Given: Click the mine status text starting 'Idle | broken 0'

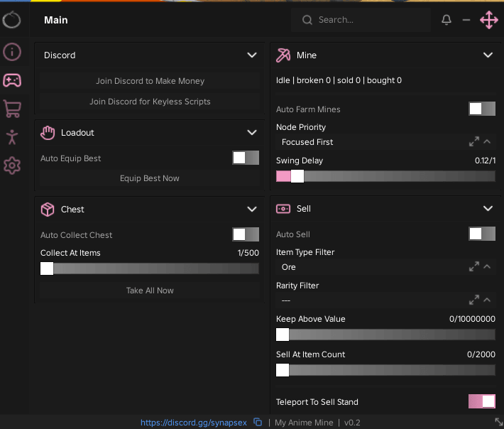Looking at the screenshot, I should [x=339, y=80].
